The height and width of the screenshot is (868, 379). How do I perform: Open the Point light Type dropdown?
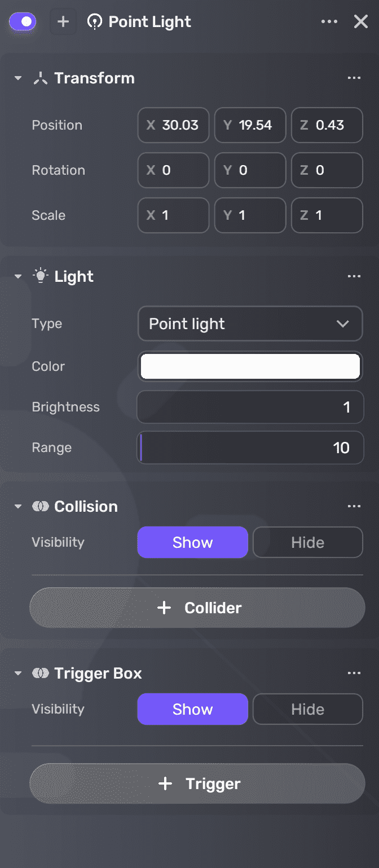[250, 324]
